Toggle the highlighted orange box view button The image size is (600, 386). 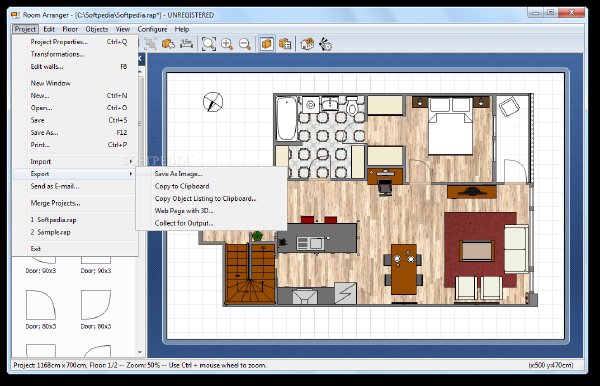(267, 44)
